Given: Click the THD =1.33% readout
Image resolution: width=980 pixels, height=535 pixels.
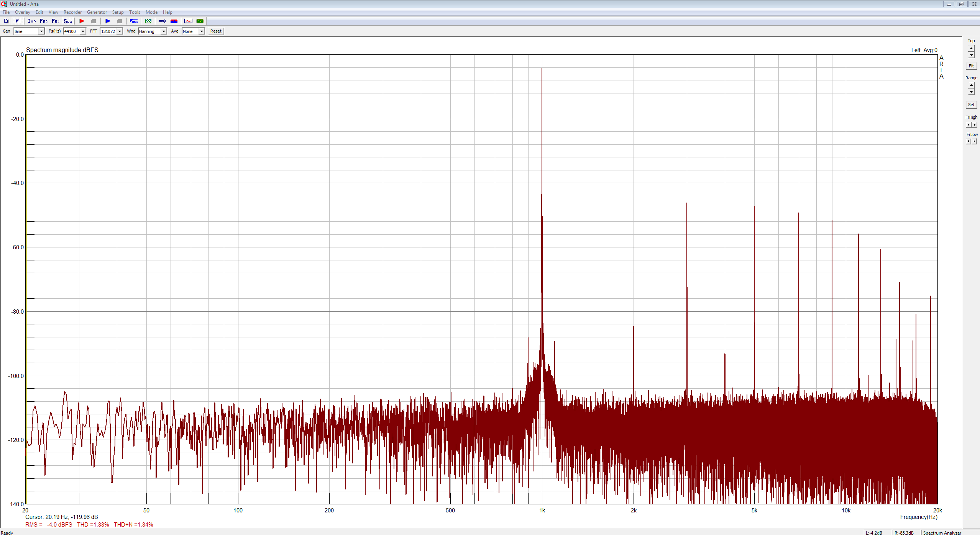Looking at the screenshot, I should coord(93,525).
